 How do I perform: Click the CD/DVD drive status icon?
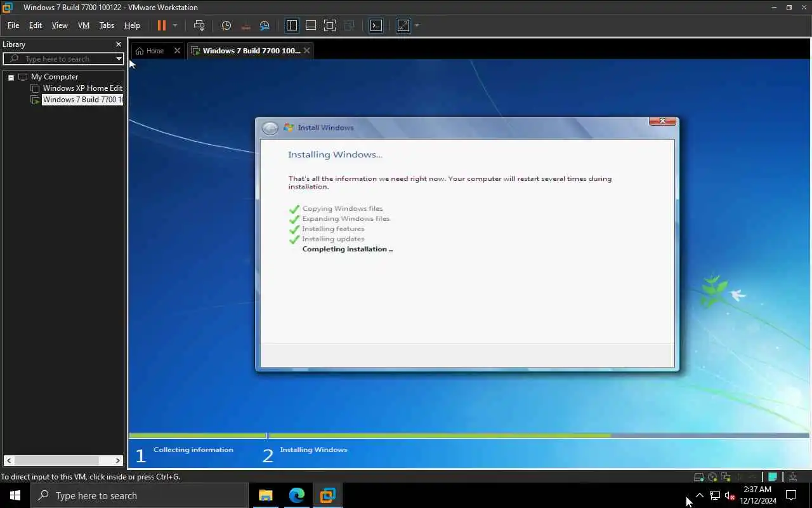[x=712, y=477]
